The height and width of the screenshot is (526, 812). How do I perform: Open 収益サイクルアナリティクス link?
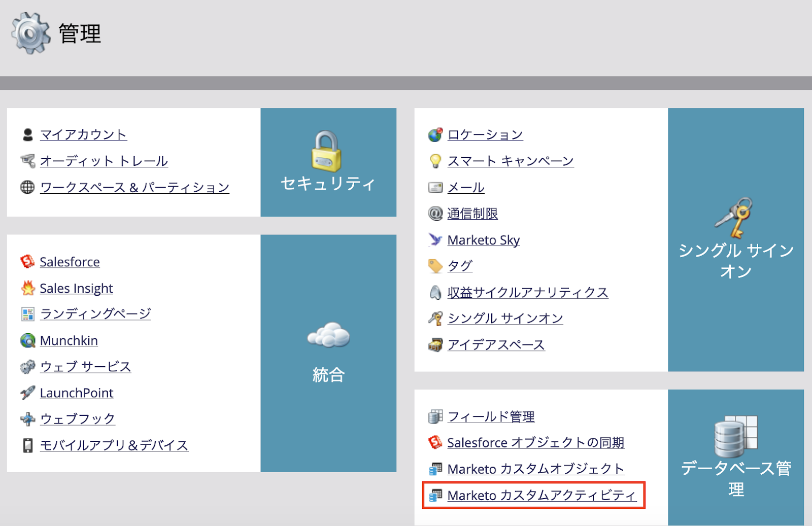[528, 292]
